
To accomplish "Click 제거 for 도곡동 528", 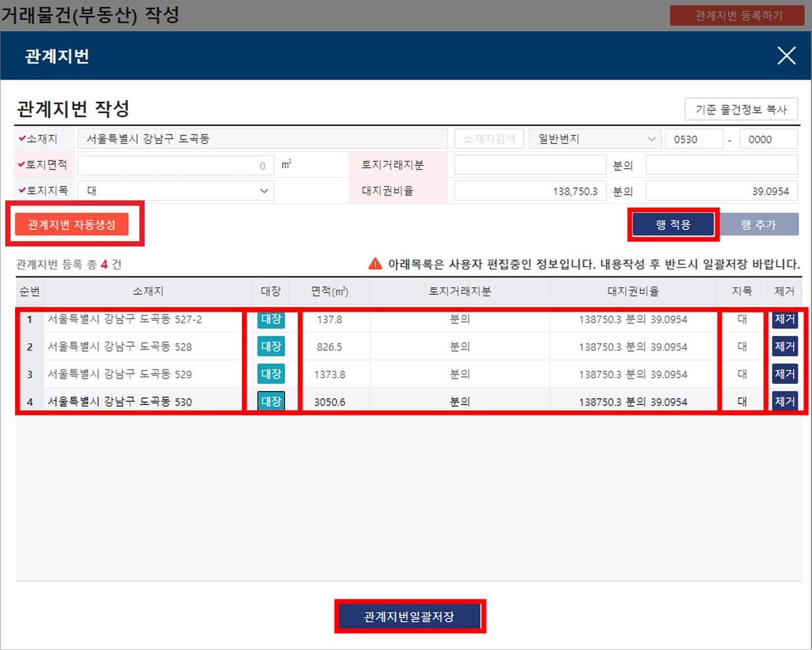I will pos(784,346).
